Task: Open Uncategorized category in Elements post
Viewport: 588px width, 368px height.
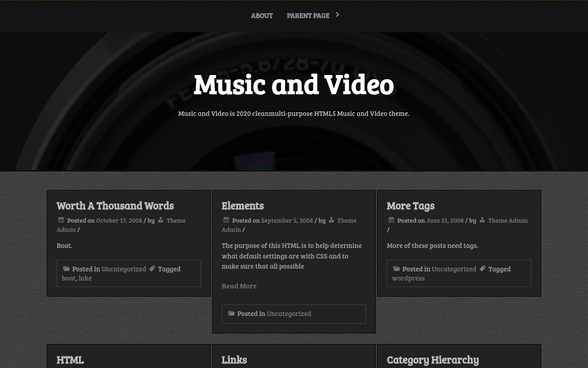Action: pos(289,313)
